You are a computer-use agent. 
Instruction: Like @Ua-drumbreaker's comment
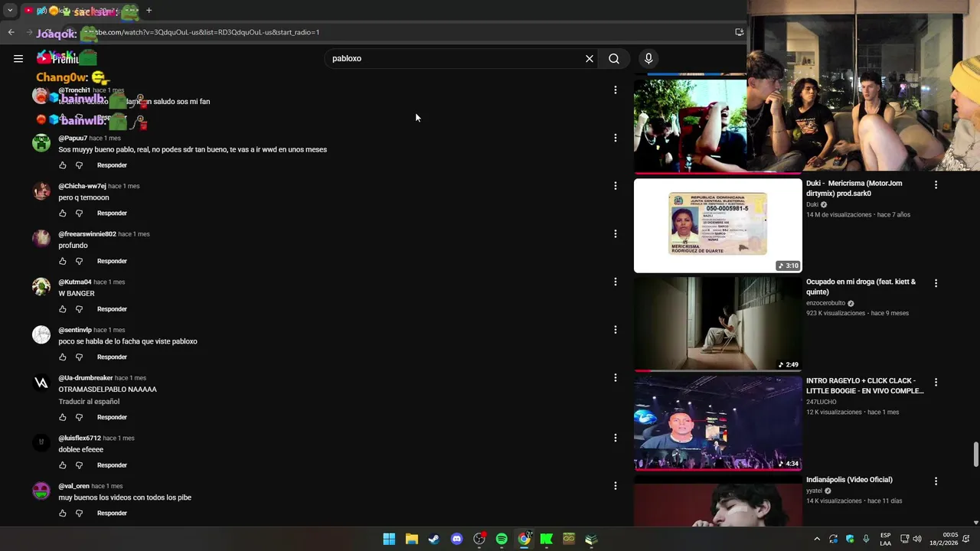[63, 417]
